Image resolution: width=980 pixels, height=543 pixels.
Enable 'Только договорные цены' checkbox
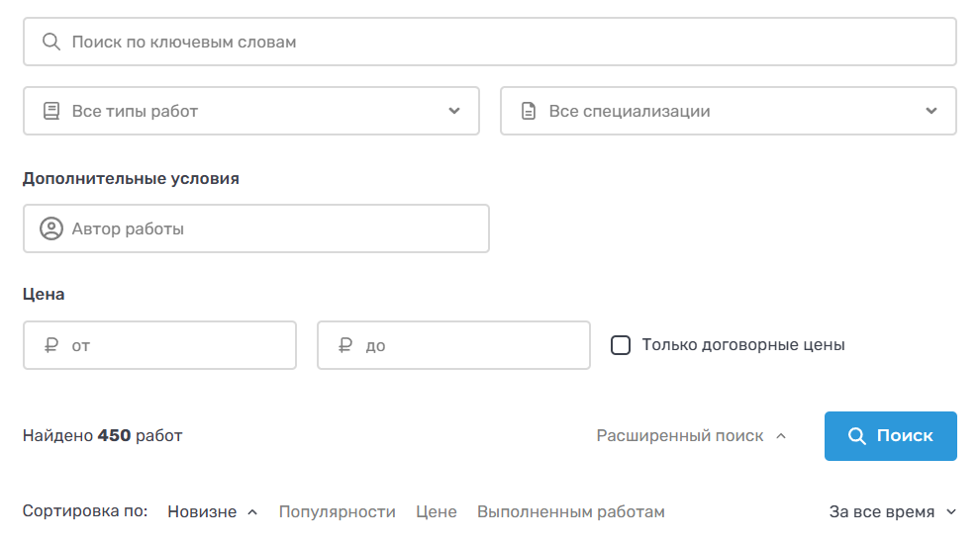(621, 345)
